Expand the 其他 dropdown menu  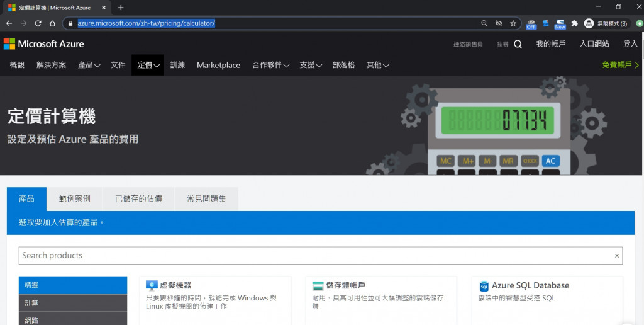coord(378,65)
